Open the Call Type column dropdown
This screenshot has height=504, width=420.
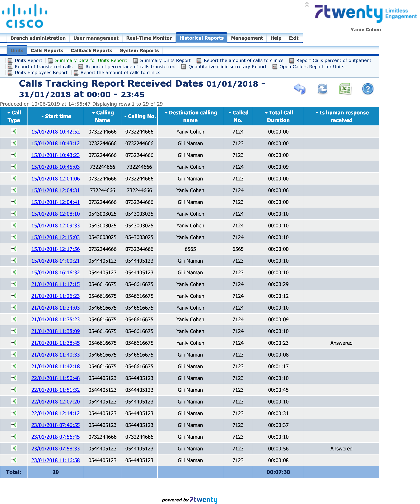[9, 113]
